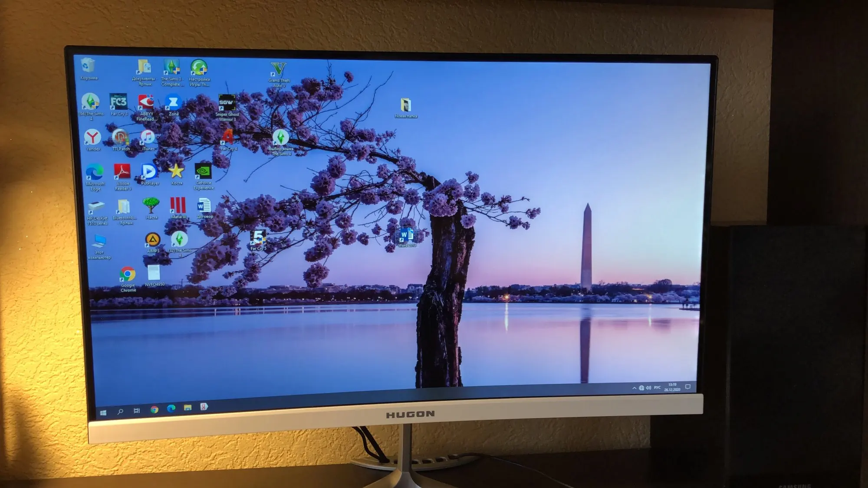This screenshot has height=488, width=868.
Task: Open taskbar search magnifier
Action: (x=120, y=411)
